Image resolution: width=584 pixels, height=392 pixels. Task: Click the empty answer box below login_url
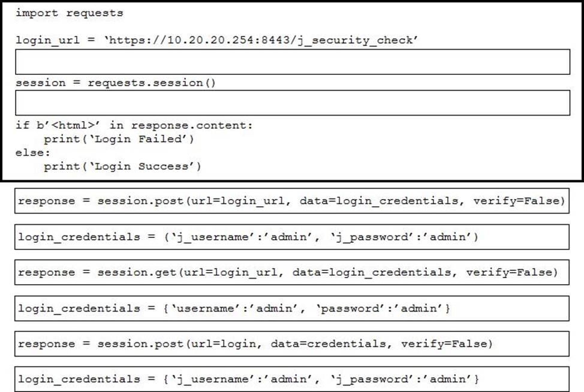coord(293,62)
